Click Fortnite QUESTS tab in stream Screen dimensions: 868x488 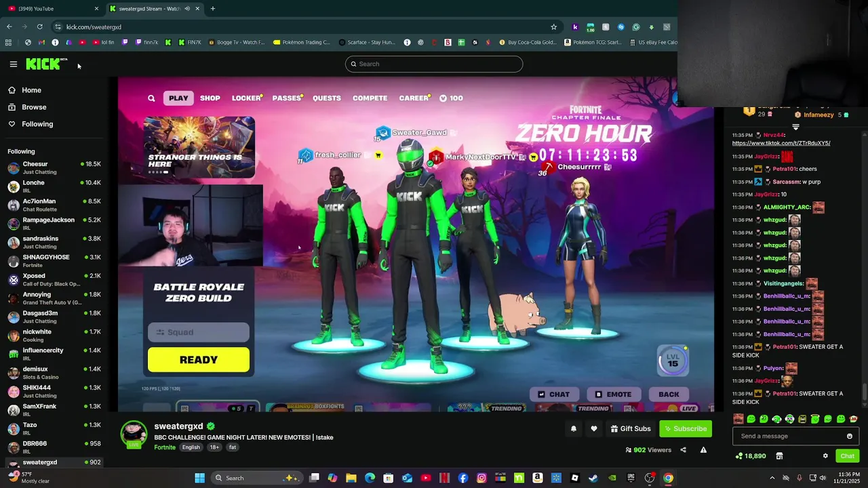327,98
